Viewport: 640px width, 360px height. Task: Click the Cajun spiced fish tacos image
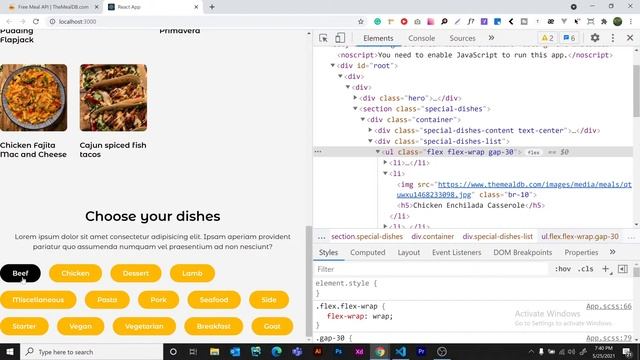coord(113,98)
